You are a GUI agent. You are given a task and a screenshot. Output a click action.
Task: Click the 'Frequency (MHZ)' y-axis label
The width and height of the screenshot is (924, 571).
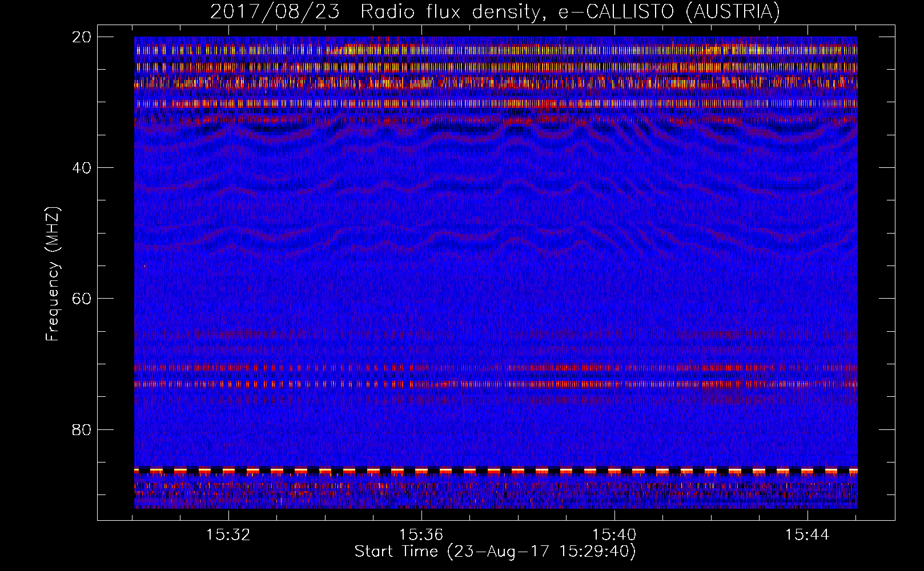[x=53, y=274]
